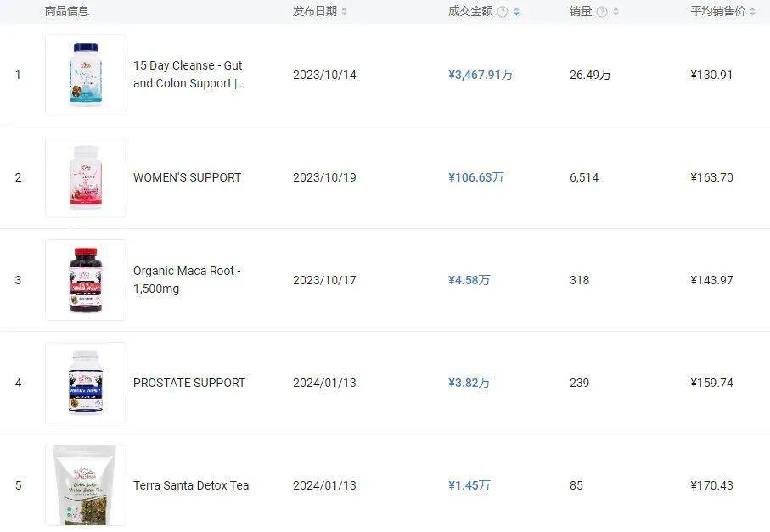The image size is (770, 532).
Task: Open the Women's Support bottle image
Action: coord(86,177)
